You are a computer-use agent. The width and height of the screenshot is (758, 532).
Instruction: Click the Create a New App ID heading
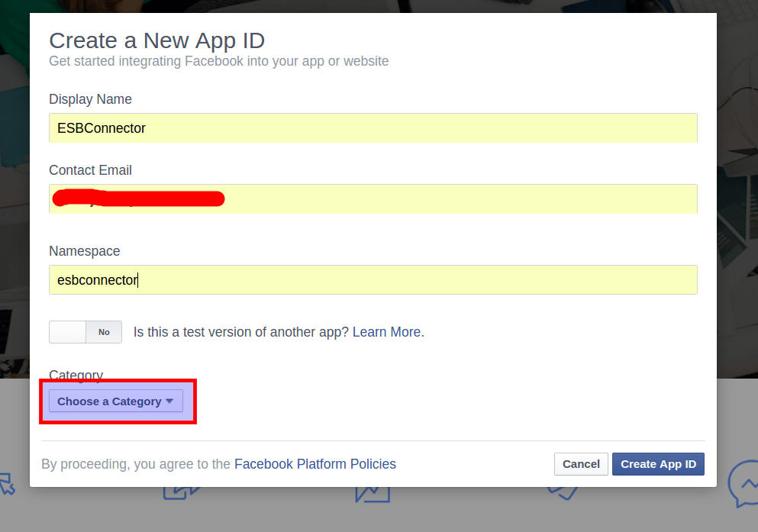(156, 40)
